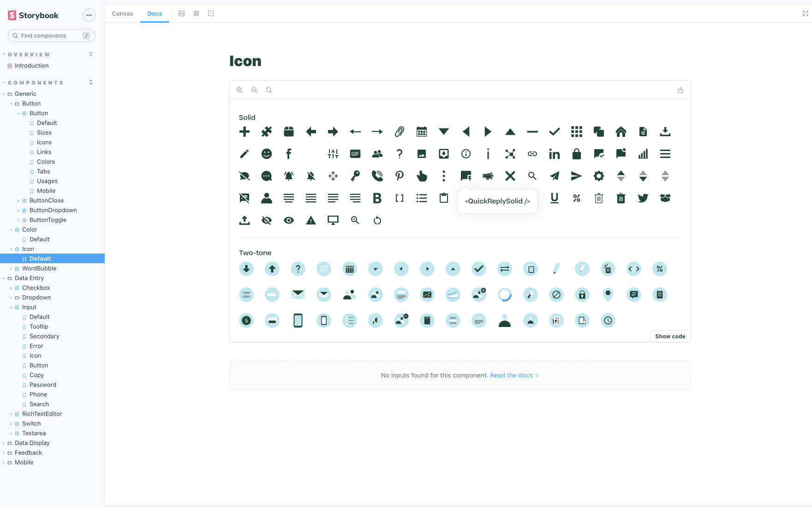The image size is (812, 508).
Task: Click the paperclip attachment icon
Action: (x=399, y=132)
